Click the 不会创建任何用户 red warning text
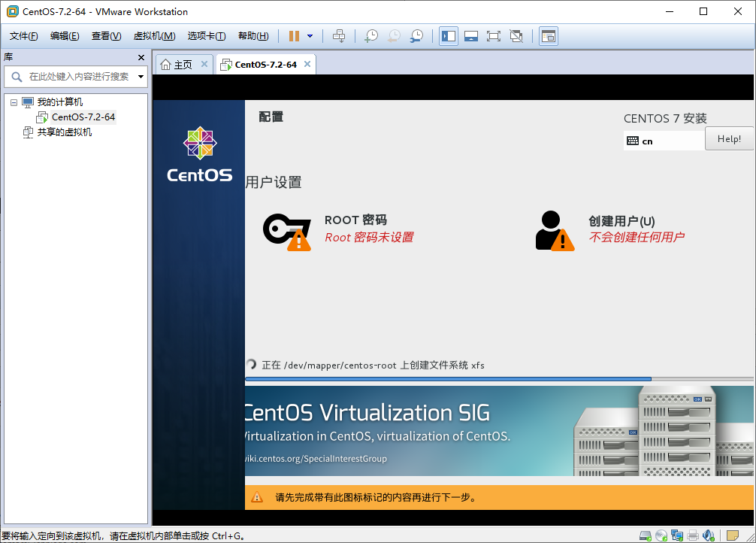 (637, 237)
